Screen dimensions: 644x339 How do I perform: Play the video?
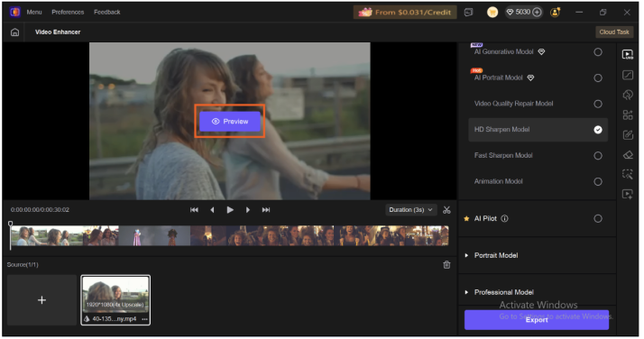230,210
